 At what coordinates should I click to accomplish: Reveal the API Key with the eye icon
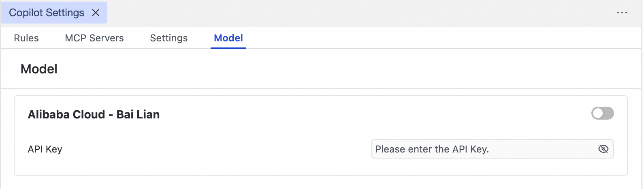(x=603, y=149)
